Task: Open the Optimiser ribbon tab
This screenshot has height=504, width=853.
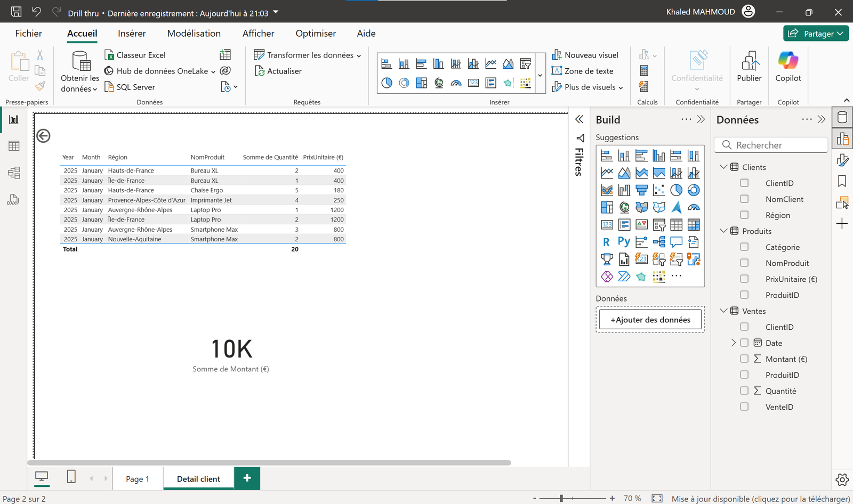Action: 316,33
